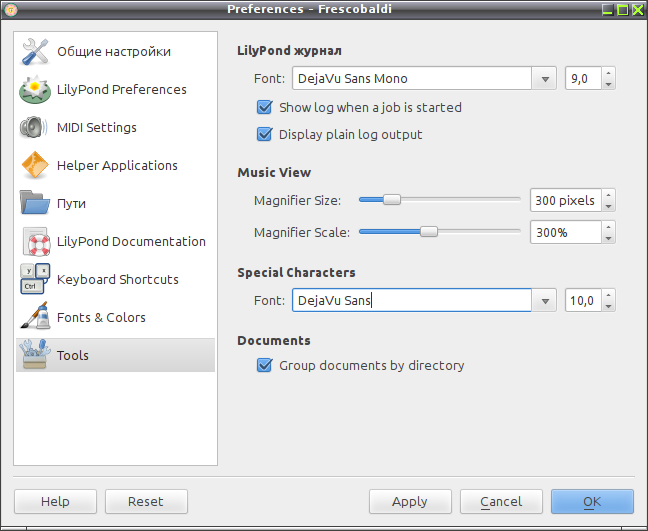
Task: Uncheck Display plain log output
Action: (x=264, y=134)
